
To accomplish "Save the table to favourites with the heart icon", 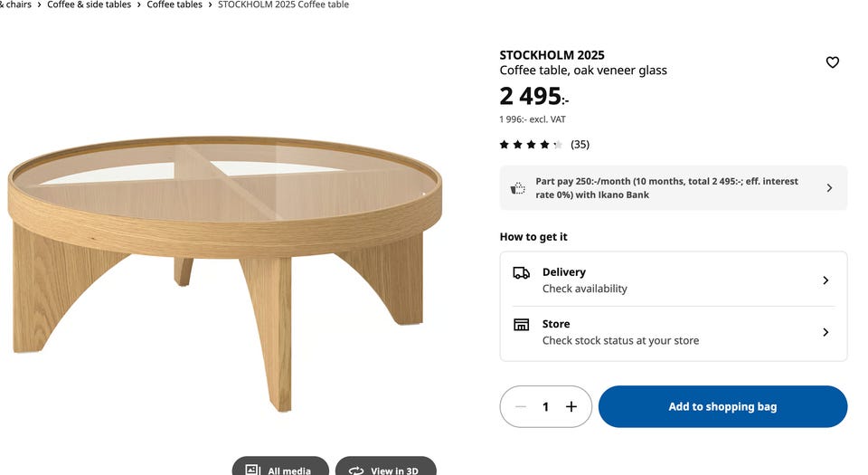I will (833, 62).
